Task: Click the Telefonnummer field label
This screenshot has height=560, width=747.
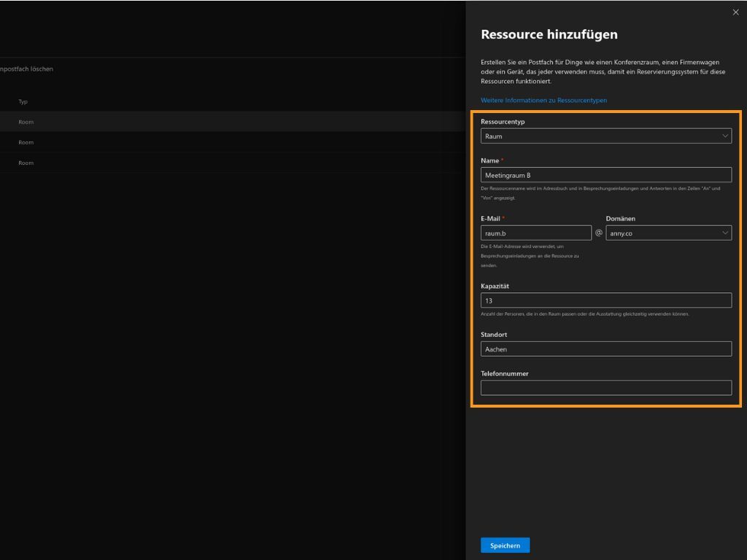Action: click(504, 373)
